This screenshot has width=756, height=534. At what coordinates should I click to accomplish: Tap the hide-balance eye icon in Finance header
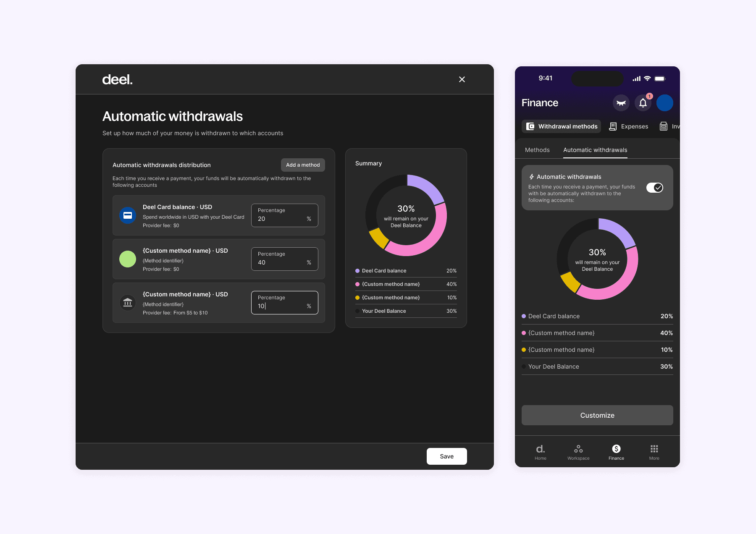click(621, 103)
